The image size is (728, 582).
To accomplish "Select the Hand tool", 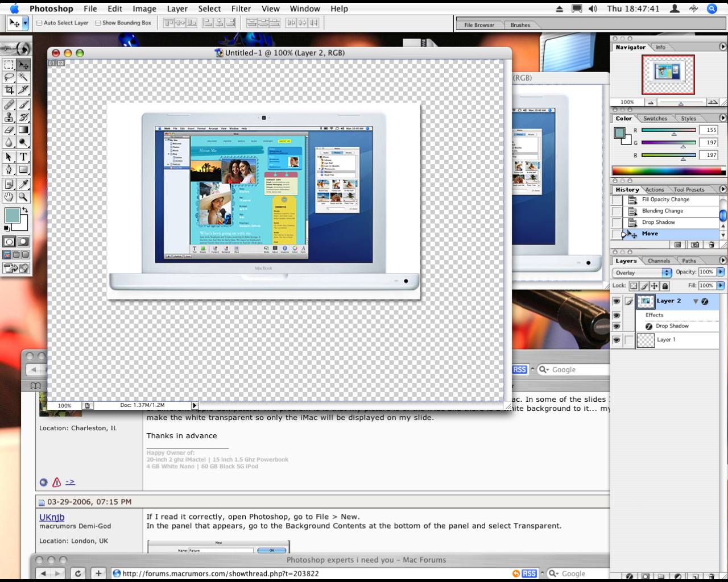I will point(9,197).
